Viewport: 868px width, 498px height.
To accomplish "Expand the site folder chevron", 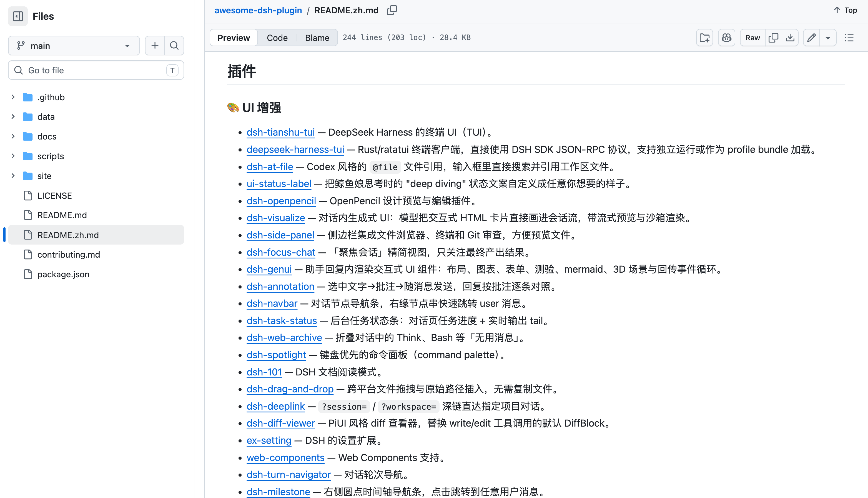I will pyautogui.click(x=13, y=176).
